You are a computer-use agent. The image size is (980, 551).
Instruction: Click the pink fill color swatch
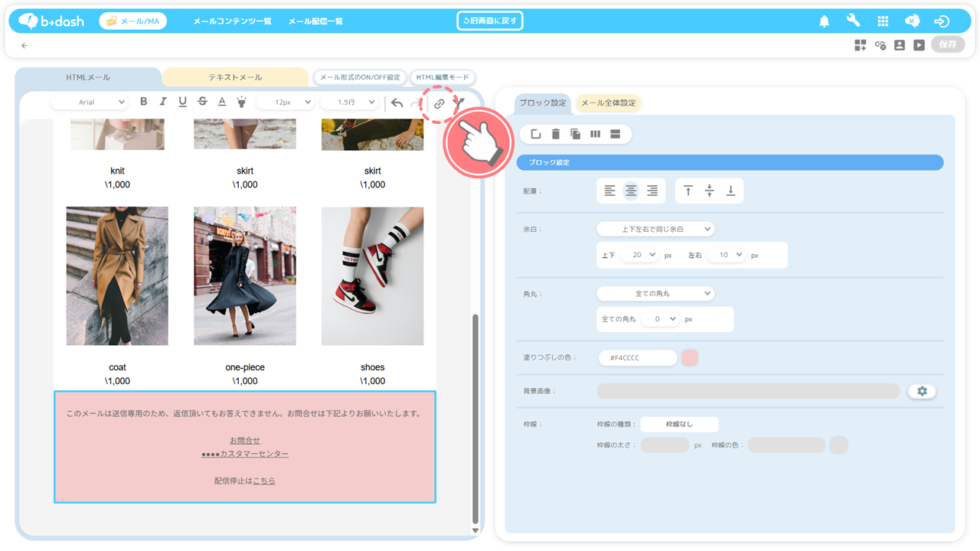[x=690, y=357]
